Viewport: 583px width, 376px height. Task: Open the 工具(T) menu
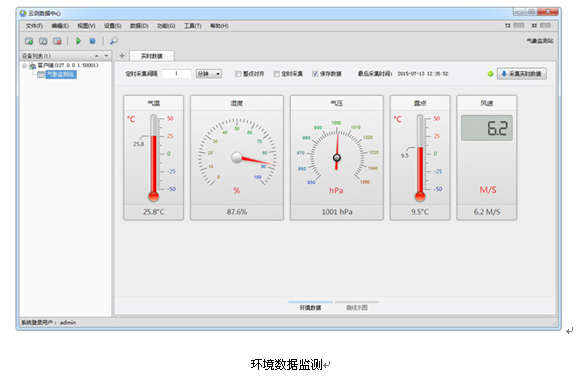pyautogui.click(x=193, y=26)
